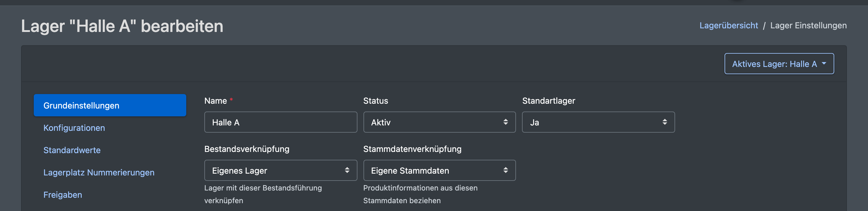The height and width of the screenshot is (211, 868).
Task: Open the Bestandsverknüpfung select Eigenes Lager
Action: click(280, 170)
